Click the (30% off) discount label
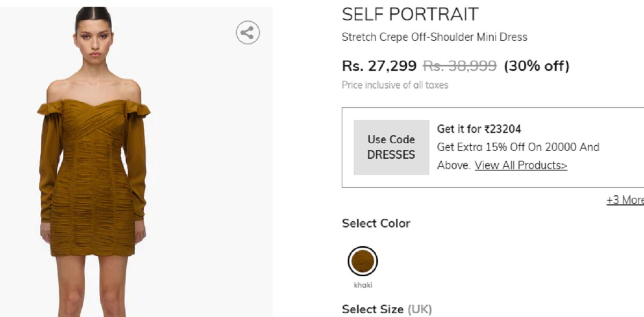Viewport: 644px width, 317px height. [536, 66]
